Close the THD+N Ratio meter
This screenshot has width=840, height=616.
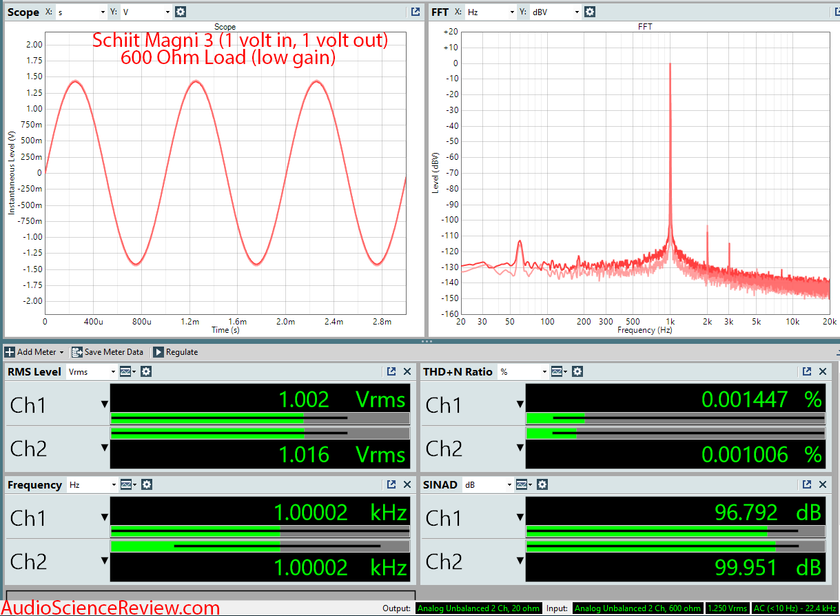(823, 371)
